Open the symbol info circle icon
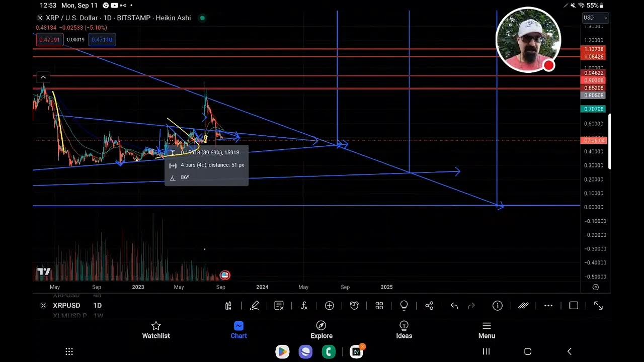This screenshot has width=644, height=362. pos(498,306)
